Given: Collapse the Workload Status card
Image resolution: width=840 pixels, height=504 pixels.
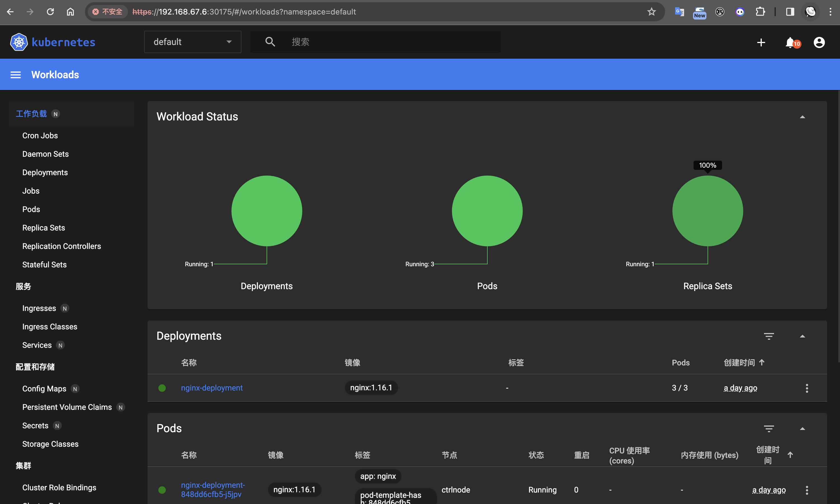Looking at the screenshot, I should [x=802, y=117].
